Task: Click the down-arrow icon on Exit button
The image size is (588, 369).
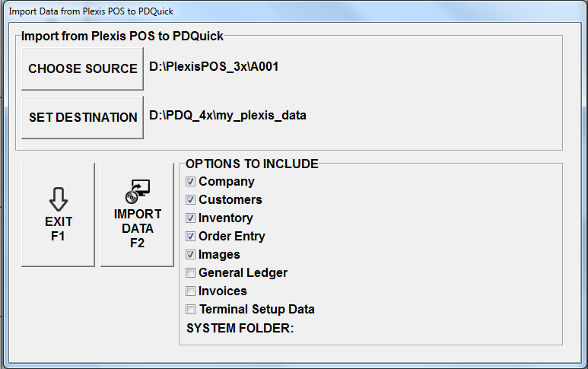Action: tap(59, 199)
